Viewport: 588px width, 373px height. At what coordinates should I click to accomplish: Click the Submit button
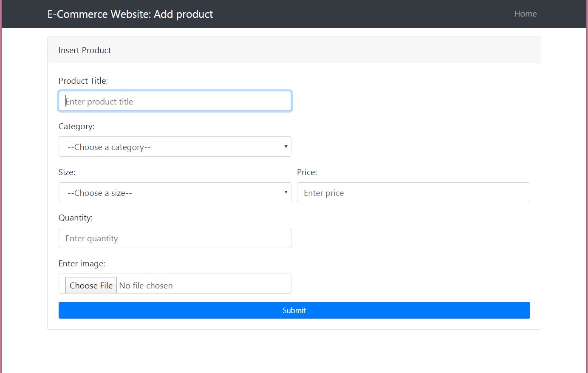[294, 310]
